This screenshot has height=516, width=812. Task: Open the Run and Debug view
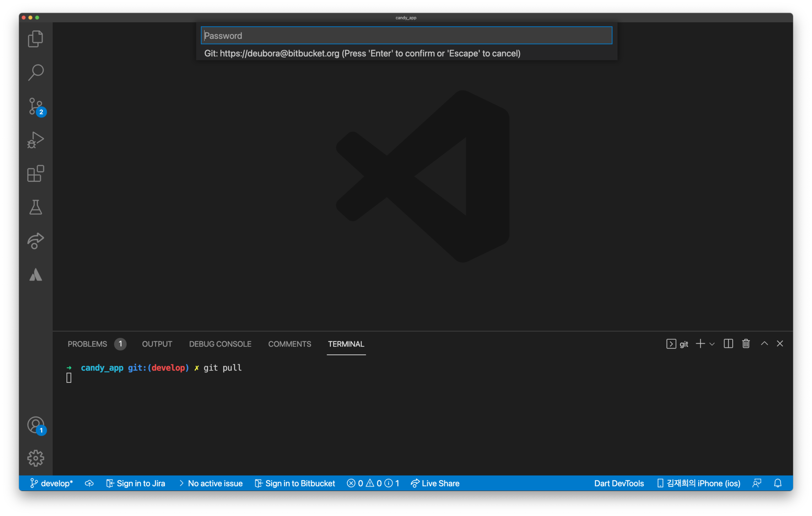click(x=35, y=140)
